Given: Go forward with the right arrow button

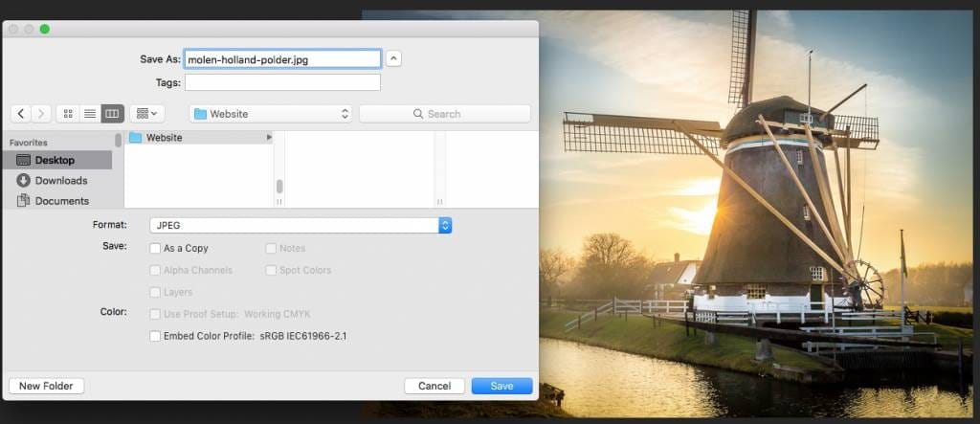Looking at the screenshot, I should 41,114.
